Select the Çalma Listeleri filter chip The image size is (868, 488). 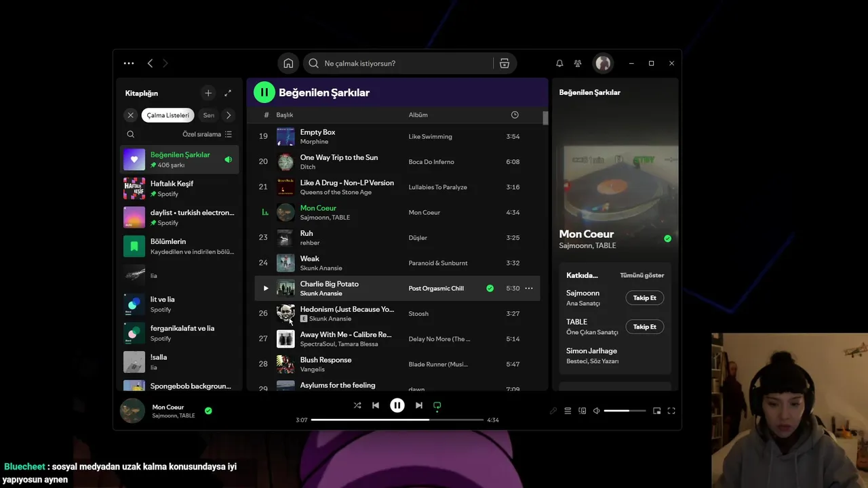(167, 115)
